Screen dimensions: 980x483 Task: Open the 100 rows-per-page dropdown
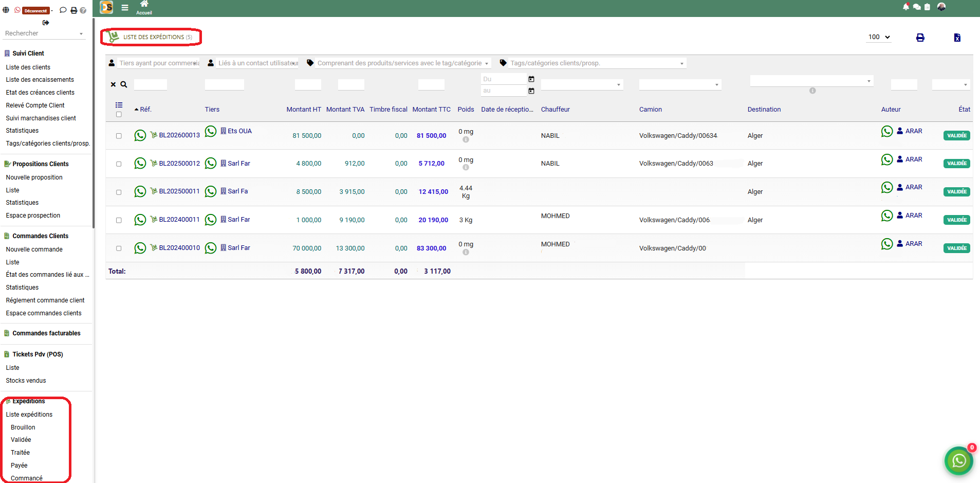click(x=879, y=37)
